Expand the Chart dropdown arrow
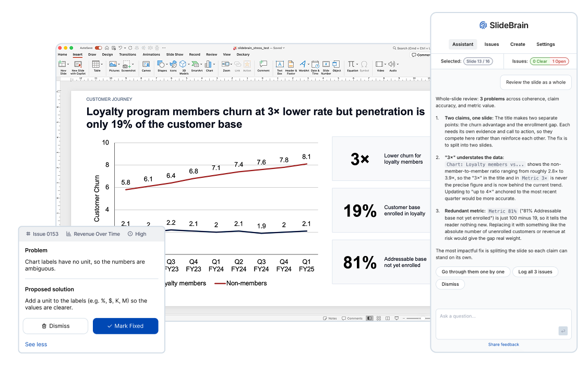Image resolution: width=588 pixels, height=365 pixels. [214, 64]
